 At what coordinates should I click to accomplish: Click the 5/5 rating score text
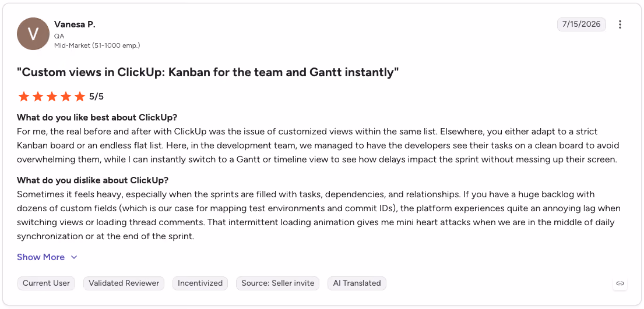click(97, 97)
